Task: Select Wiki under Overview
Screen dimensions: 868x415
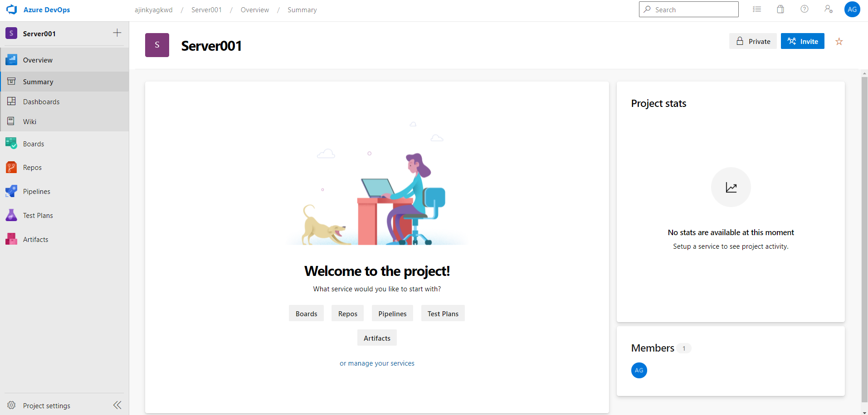Action: click(x=29, y=122)
